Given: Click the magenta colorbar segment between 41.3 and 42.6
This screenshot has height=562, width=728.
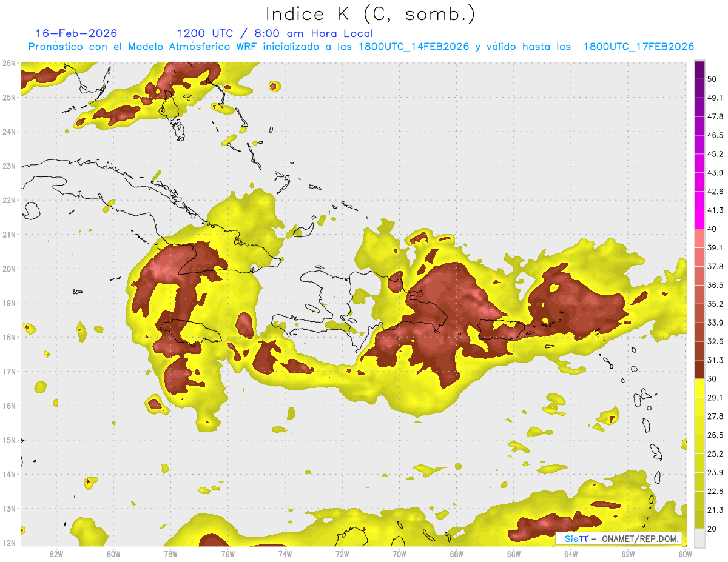Looking at the screenshot, I should tap(699, 201).
